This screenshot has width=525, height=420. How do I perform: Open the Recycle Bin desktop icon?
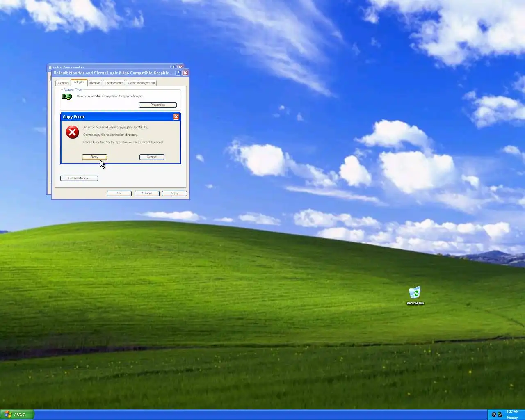coord(415,296)
